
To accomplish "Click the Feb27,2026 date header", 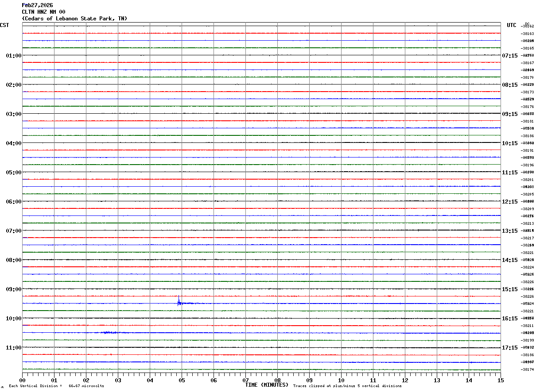I will point(37,5).
